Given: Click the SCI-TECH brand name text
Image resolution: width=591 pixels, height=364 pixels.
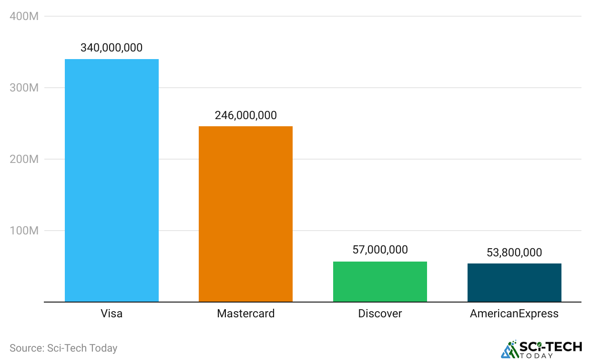Looking at the screenshot, I should 550,347.
